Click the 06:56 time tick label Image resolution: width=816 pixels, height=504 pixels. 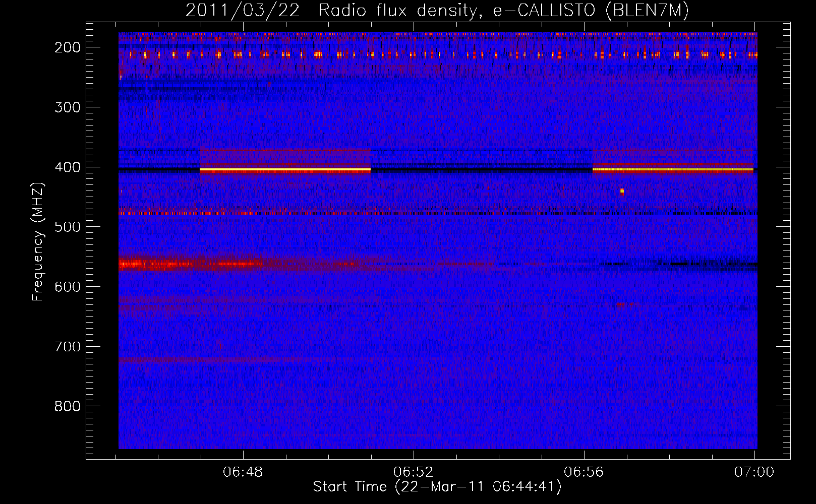click(584, 472)
